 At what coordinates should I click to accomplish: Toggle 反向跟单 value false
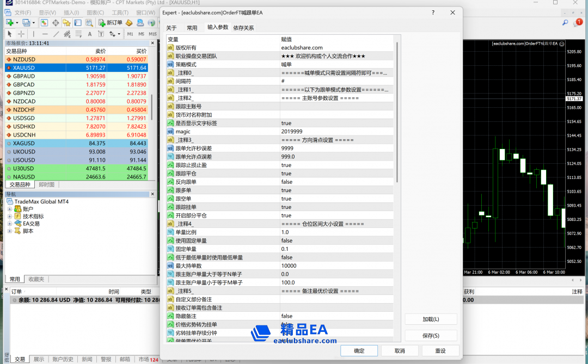(335, 182)
